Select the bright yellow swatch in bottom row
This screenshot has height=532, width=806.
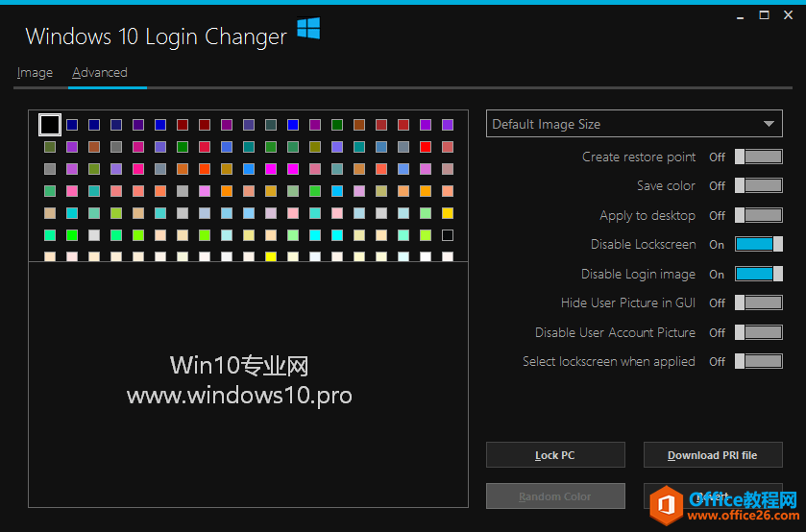pyautogui.click(x=271, y=256)
